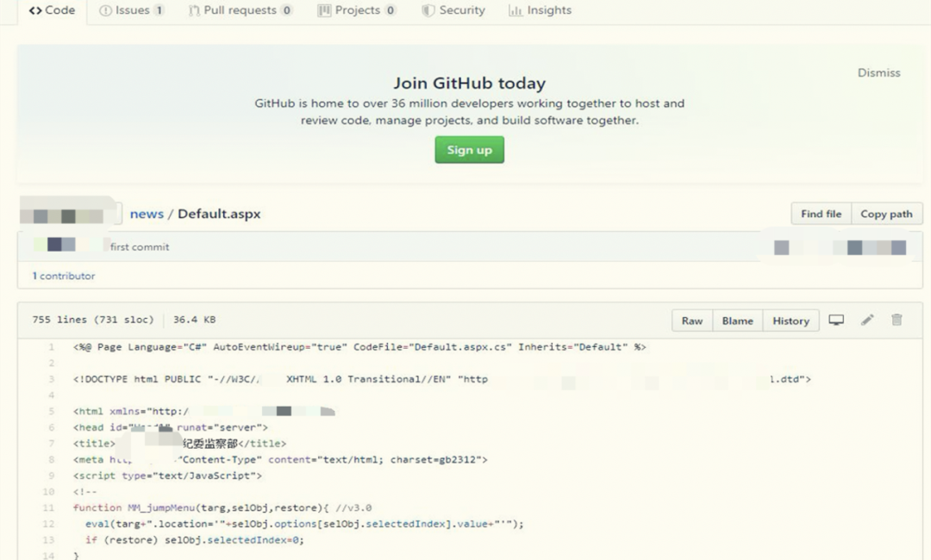Open the Security tab
The image size is (931, 560).
pos(453,10)
